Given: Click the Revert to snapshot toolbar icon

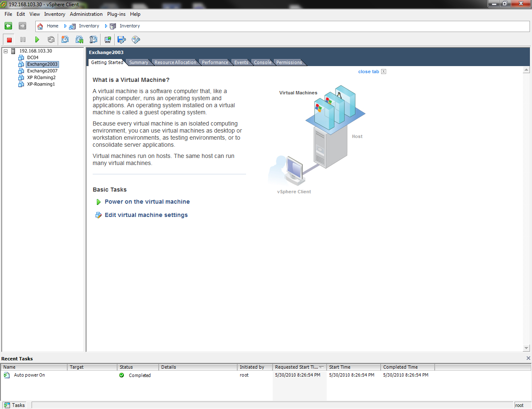Looking at the screenshot, I should click(x=79, y=39).
